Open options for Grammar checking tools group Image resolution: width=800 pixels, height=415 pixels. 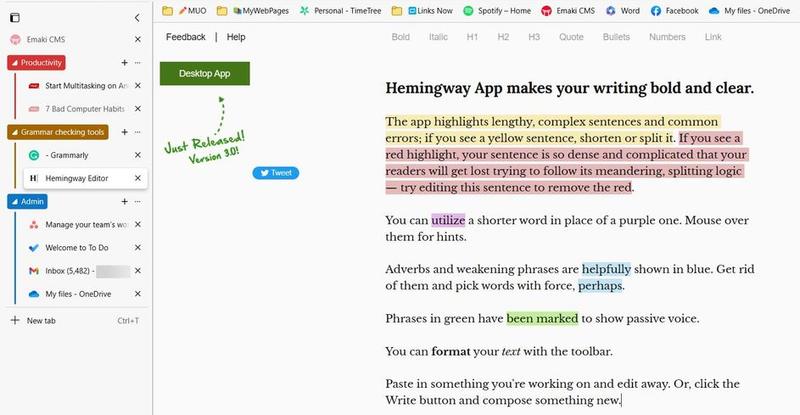tap(138, 132)
